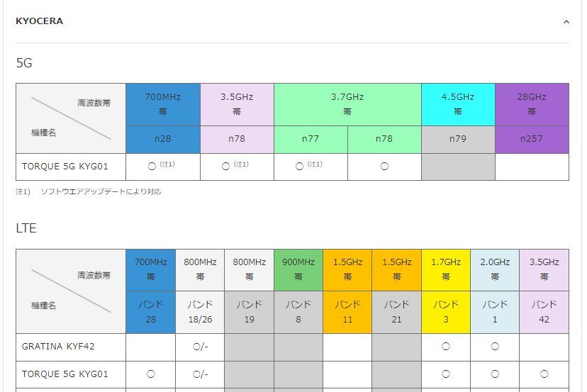This screenshot has width=587, height=392.
Task: Select the 5G section heading
Action: pos(24,63)
